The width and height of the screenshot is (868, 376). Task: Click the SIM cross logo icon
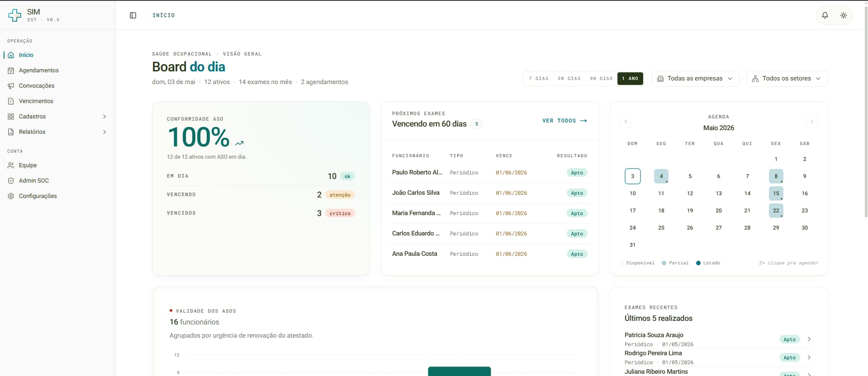click(x=14, y=15)
